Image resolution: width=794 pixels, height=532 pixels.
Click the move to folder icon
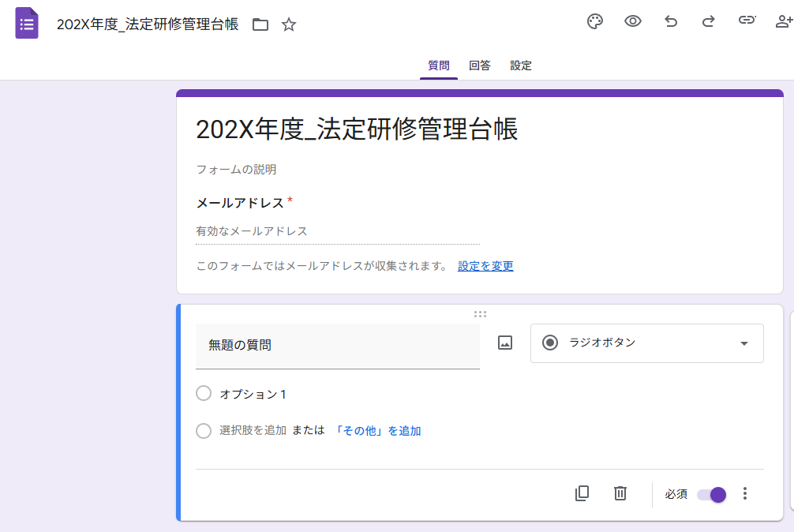[x=260, y=24]
